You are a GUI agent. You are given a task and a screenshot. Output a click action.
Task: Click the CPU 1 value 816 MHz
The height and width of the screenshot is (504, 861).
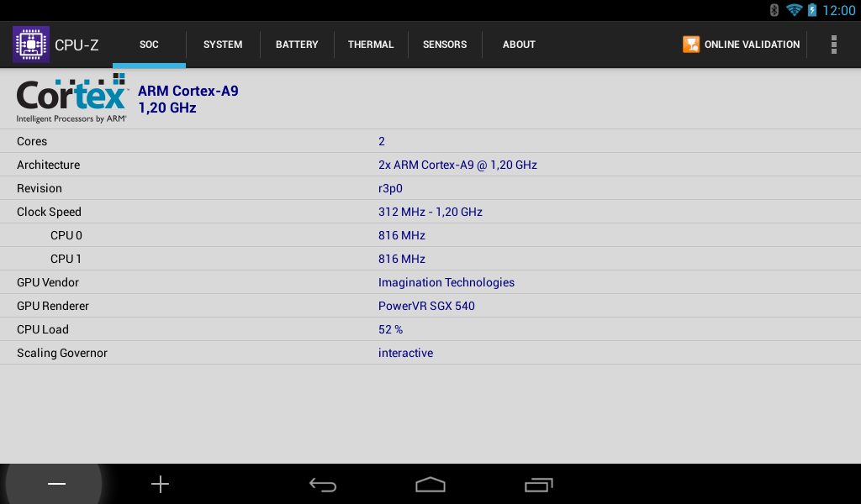401,259
